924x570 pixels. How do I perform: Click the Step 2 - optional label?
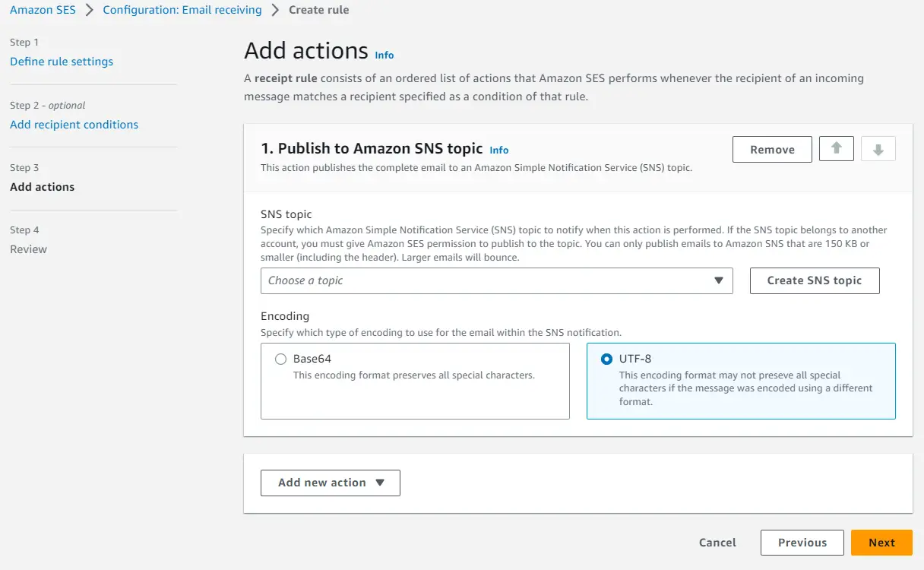(x=48, y=105)
